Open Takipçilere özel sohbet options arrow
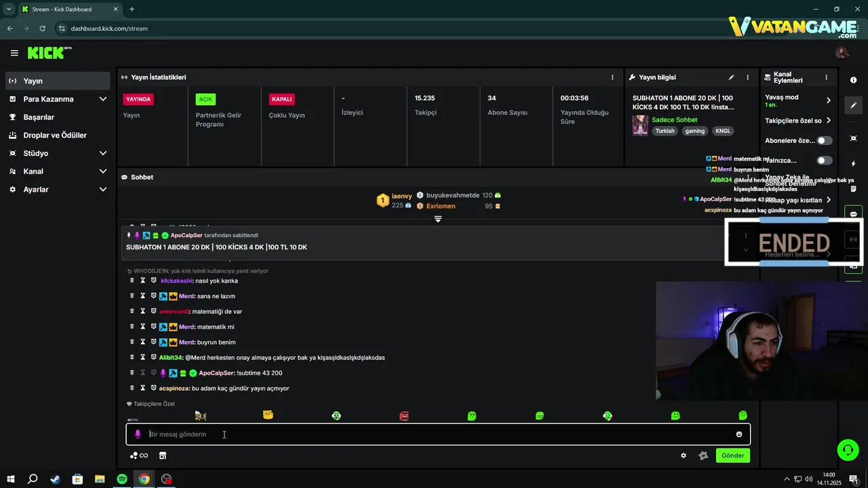This screenshot has width=868, height=488. [828, 121]
